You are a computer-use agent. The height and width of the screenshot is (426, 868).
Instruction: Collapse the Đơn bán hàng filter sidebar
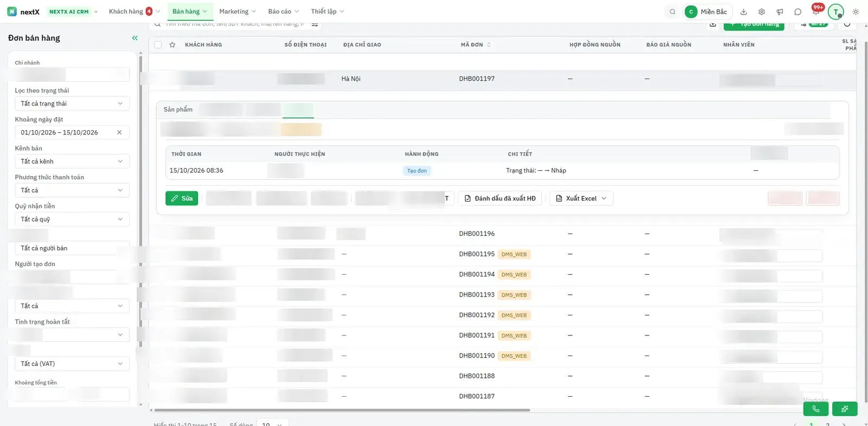[135, 38]
